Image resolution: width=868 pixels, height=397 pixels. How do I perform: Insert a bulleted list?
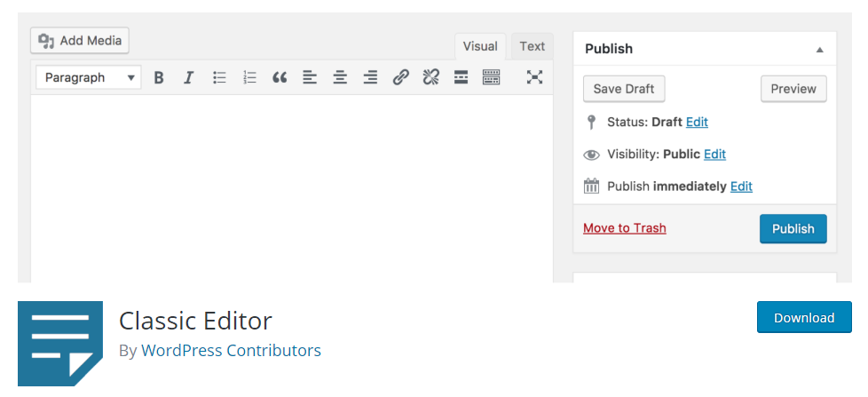219,78
